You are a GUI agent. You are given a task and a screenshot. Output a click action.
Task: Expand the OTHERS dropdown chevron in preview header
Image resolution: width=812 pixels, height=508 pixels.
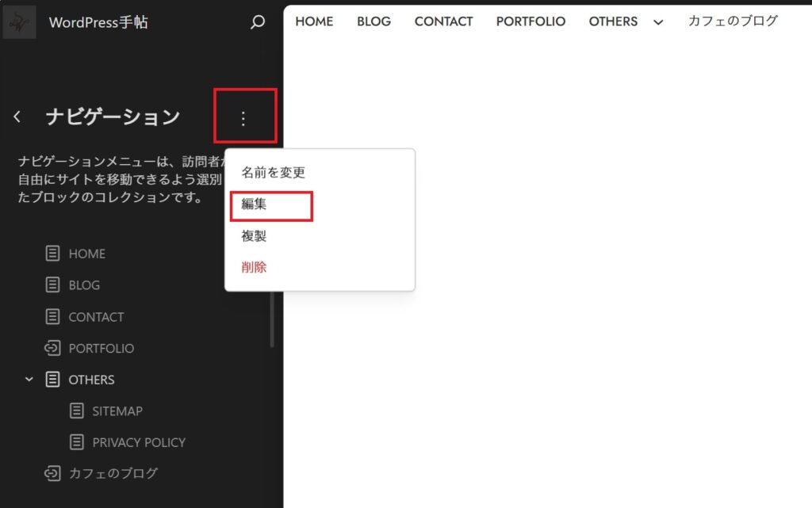tap(658, 22)
